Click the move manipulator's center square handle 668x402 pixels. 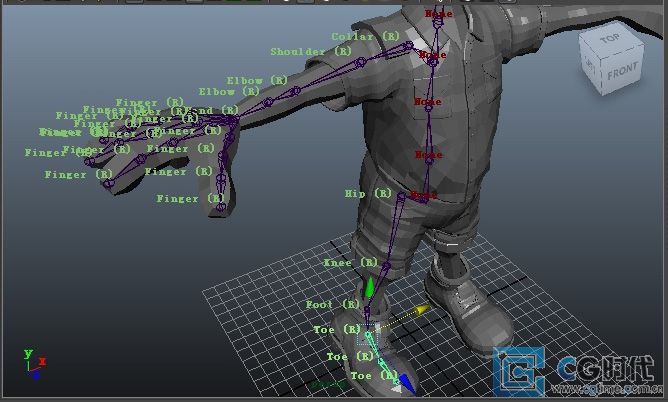point(367,334)
